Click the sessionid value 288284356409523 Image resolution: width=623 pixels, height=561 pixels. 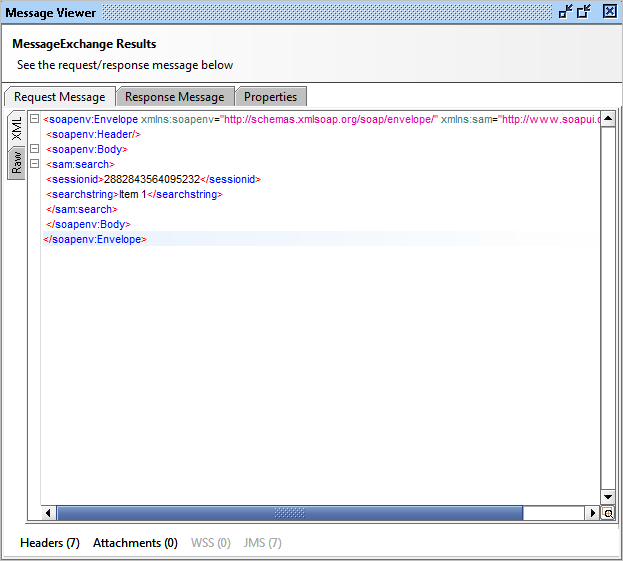pos(152,179)
